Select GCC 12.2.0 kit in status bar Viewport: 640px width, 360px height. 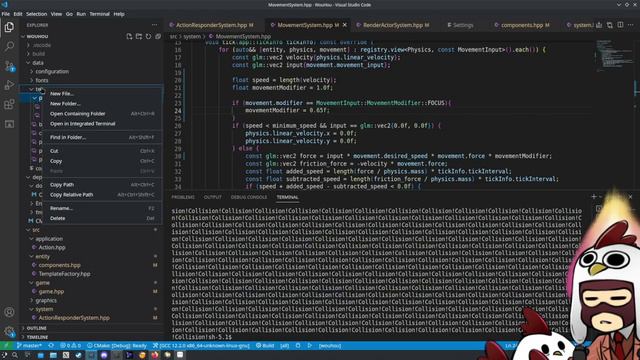[x=201, y=345]
